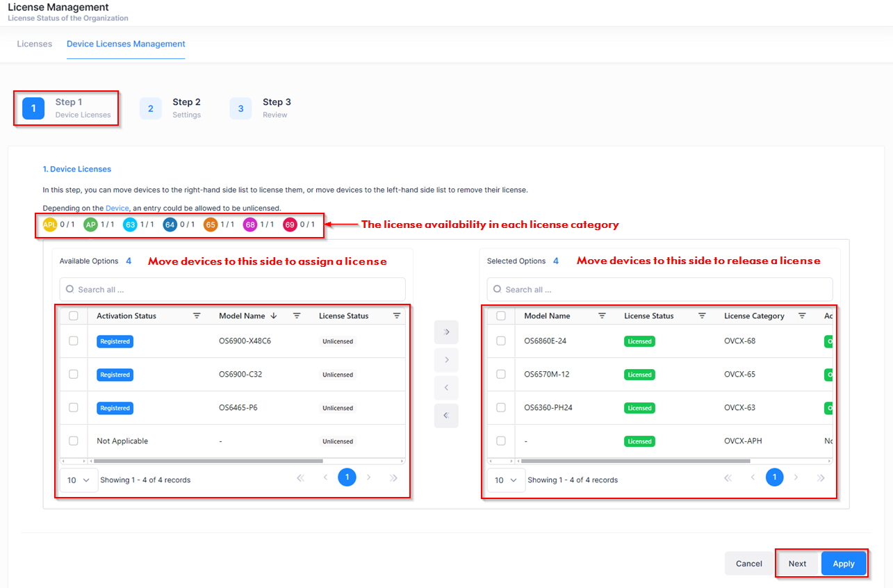This screenshot has width=893, height=588.
Task: Click the move all left double-chevron button
Action: coord(446,416)
